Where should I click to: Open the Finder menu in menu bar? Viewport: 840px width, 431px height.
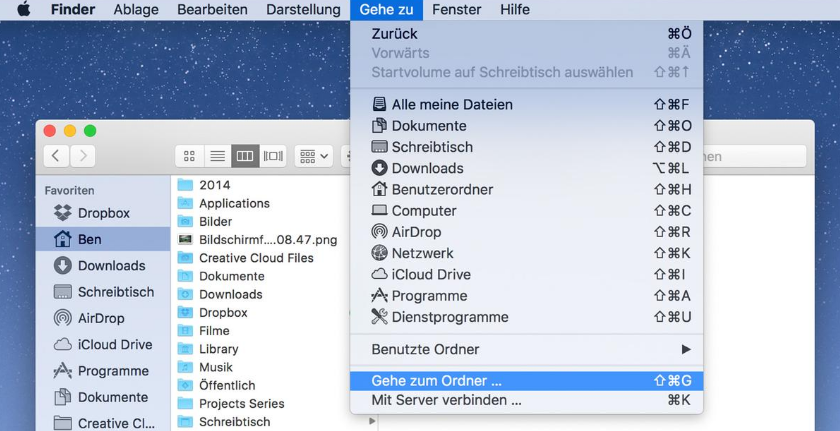click(x=73, y=10)
